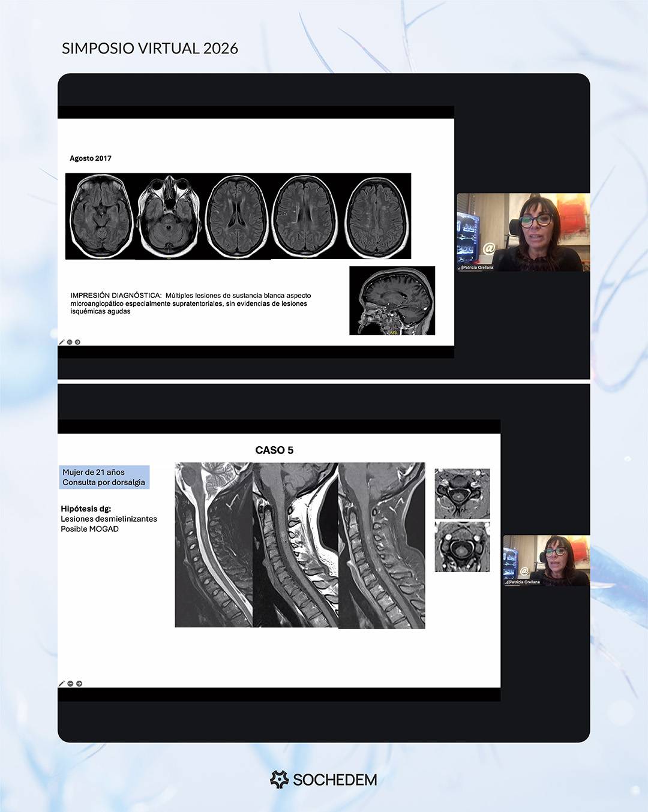Click the 'SIMPOSIO VIRTUAL 2026' heading

click(x=150, y=49)
